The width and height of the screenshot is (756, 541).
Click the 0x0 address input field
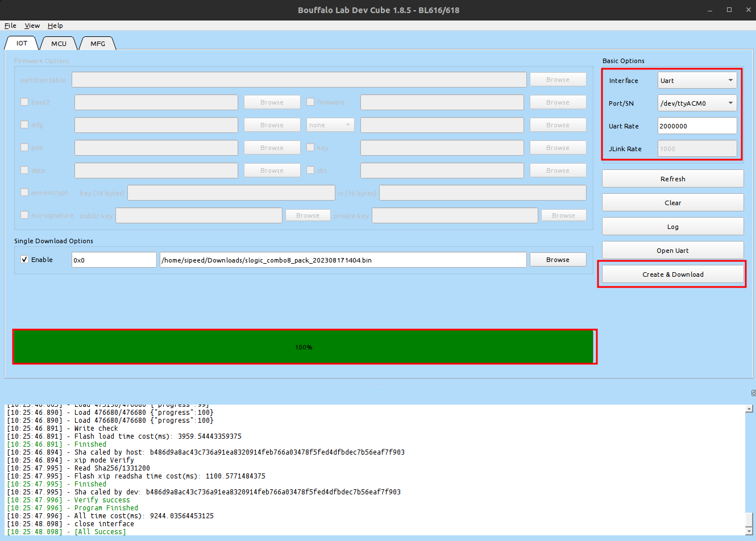point(114,260)
